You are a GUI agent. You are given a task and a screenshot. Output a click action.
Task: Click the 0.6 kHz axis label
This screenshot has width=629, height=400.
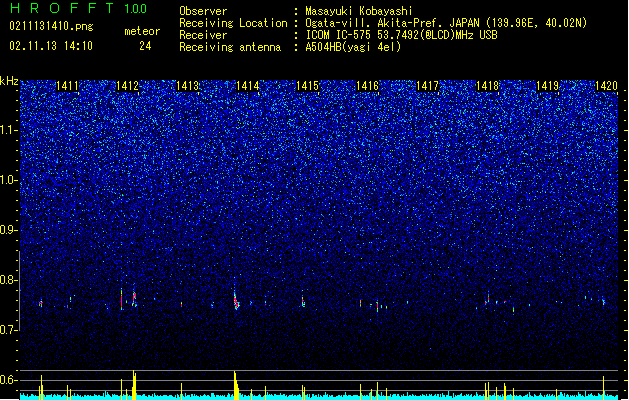(x=9, y=380)
